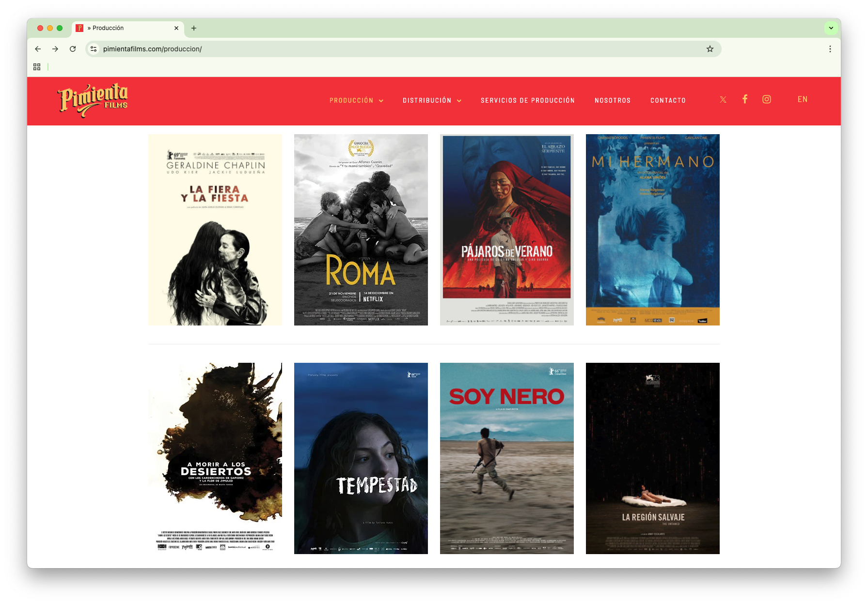Open the tab search dropdown arrow

[x=831, y=28]
